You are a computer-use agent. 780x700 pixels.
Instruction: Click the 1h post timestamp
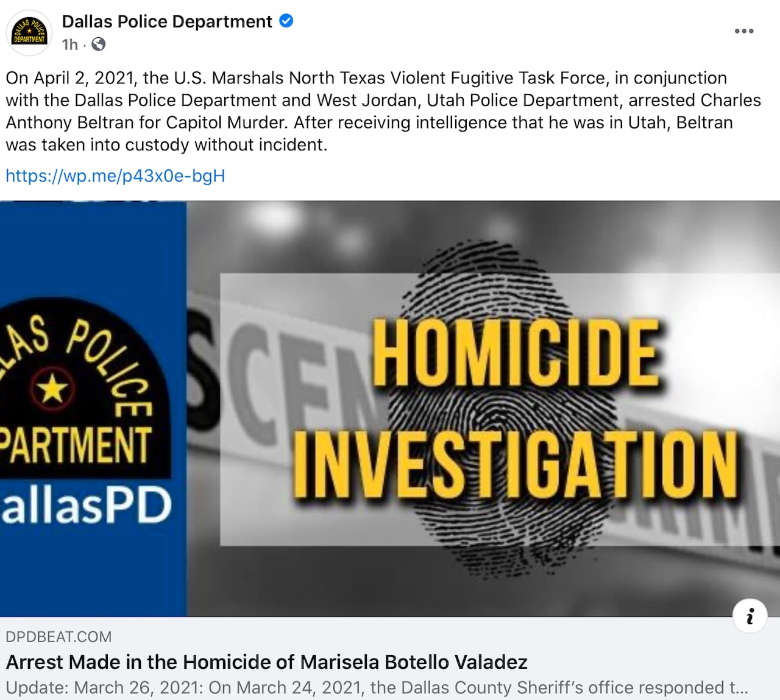(x=70, y=44)
